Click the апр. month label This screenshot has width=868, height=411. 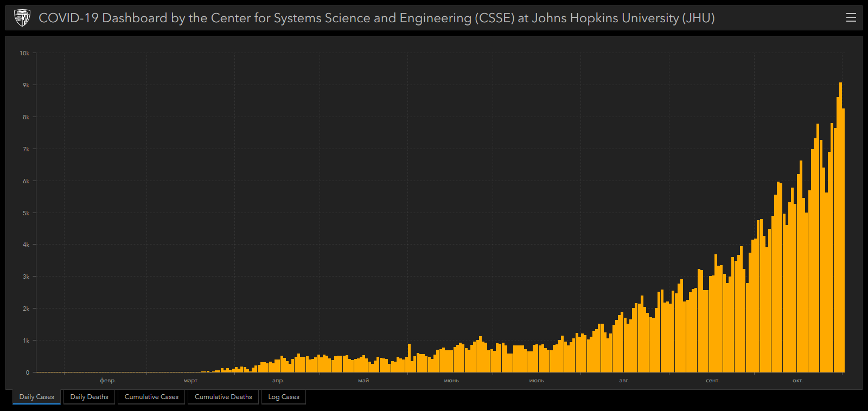click(x=278, y=381)
